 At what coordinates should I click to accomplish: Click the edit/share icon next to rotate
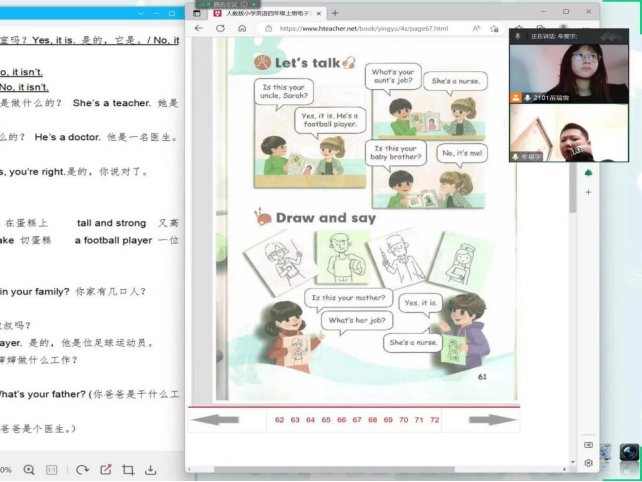[x=104, y=470]
